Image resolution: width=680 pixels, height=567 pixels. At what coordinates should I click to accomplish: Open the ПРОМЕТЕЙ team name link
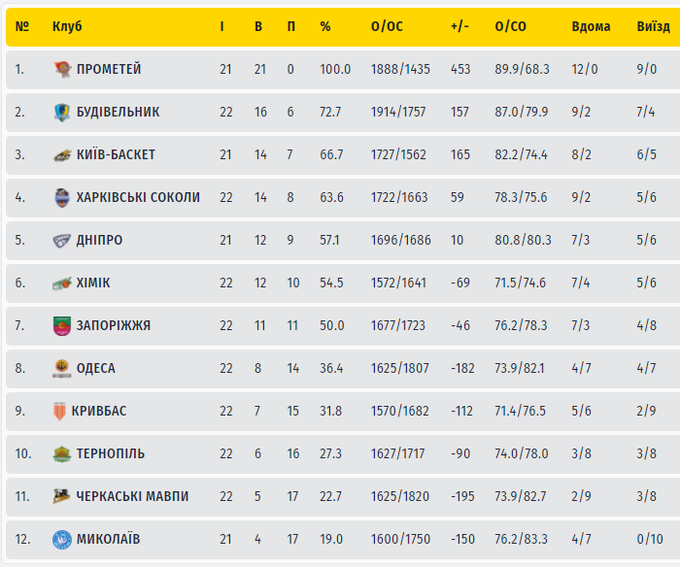[x=109, y=69]
